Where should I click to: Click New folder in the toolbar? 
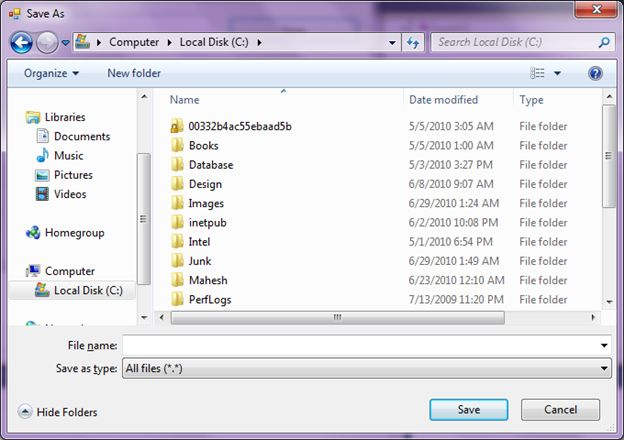click(x=133, y=73)
